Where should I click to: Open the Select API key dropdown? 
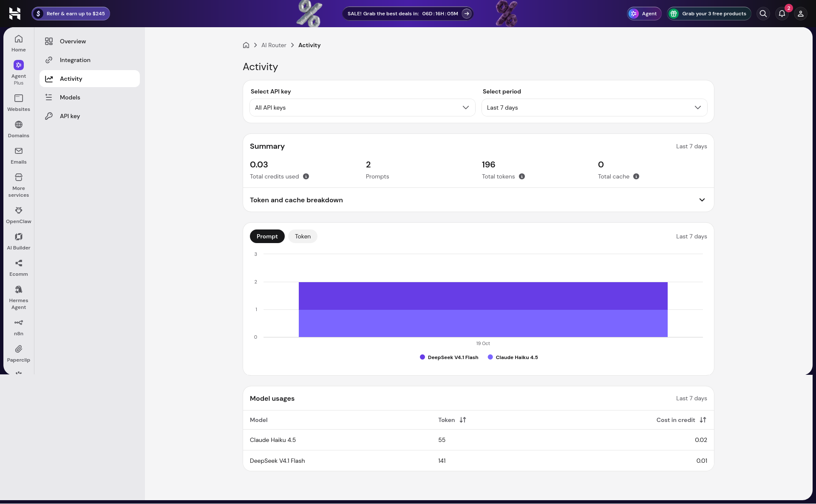(x=362, y=108)
